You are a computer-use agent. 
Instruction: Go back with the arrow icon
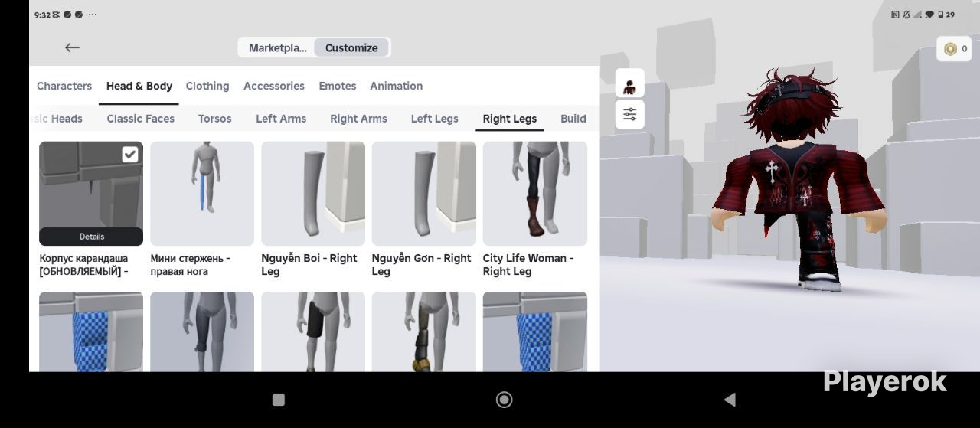click(x=72, y=47)
